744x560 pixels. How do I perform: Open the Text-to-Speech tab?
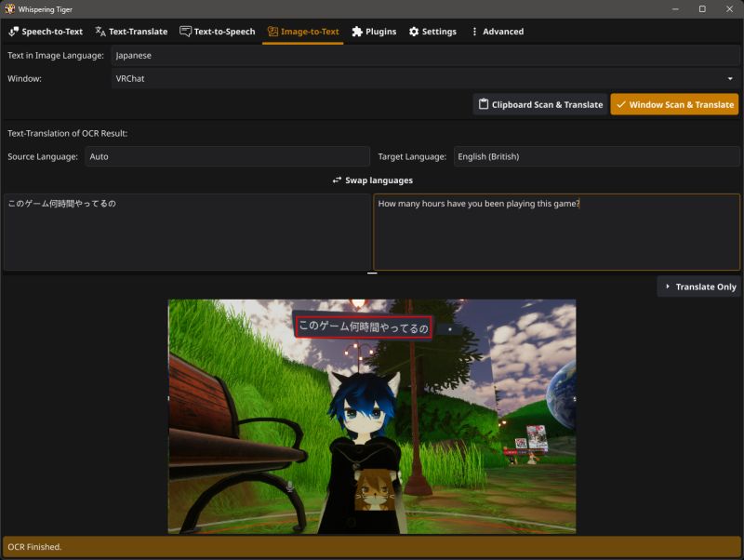point(218,32)
